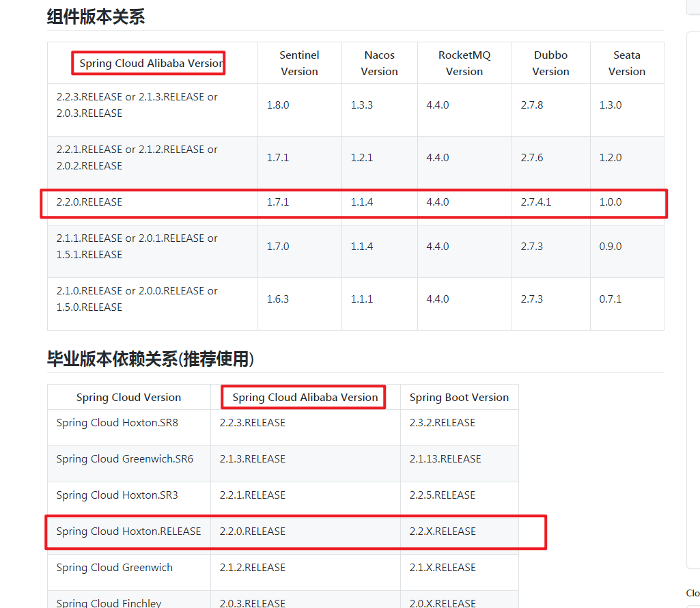Screen dimensions: 700x608
Task: Select the Sentinel Version column header
Action: coord(299,63)
